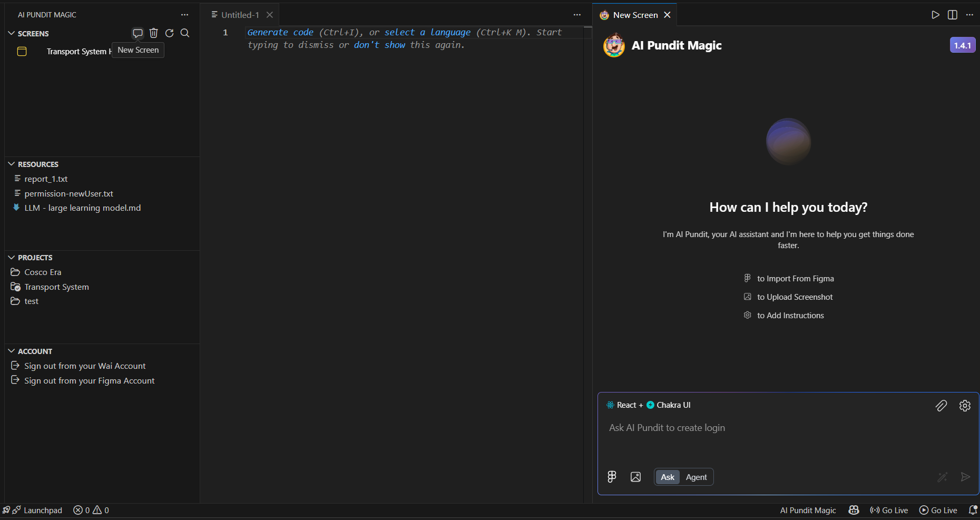Switch to Agent mode in the chat toggle
This screenshot has width=980, height=520.
(696, 477)
